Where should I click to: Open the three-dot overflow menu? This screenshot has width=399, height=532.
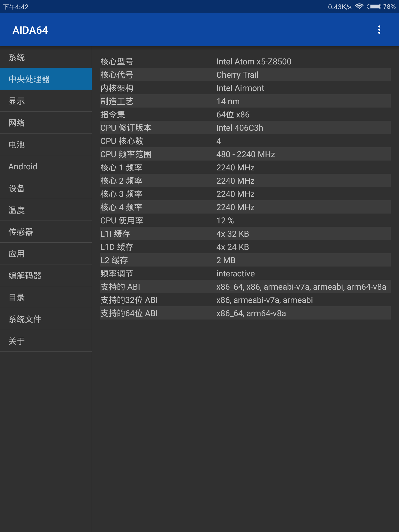(x=379, y=30)
